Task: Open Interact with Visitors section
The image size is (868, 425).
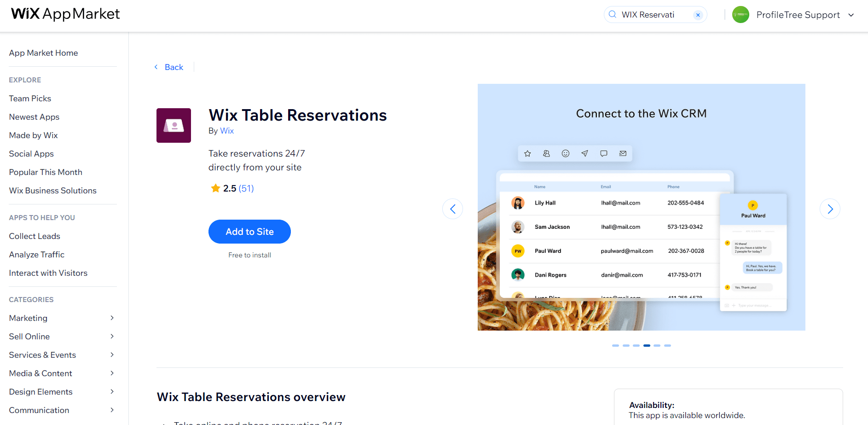Action: tap(48, 273)
